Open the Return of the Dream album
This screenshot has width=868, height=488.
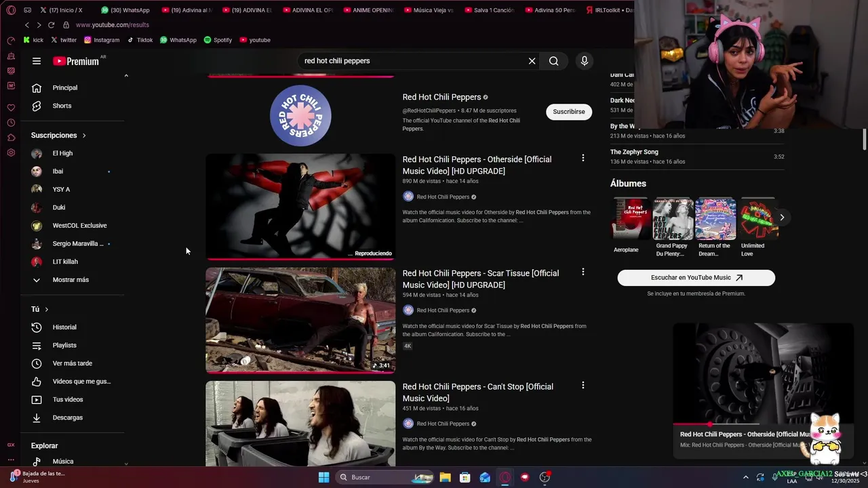[x=715, y=228]
